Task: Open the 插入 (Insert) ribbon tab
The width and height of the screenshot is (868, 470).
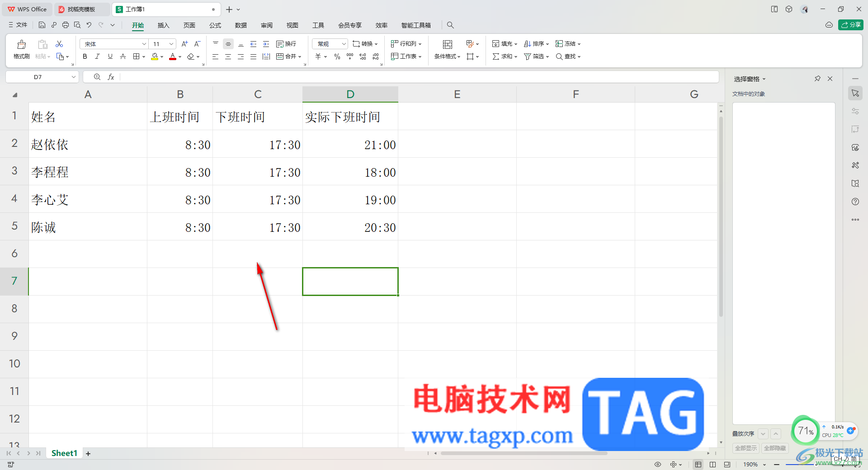Action: pyautogui.click(x=163, y=25)
